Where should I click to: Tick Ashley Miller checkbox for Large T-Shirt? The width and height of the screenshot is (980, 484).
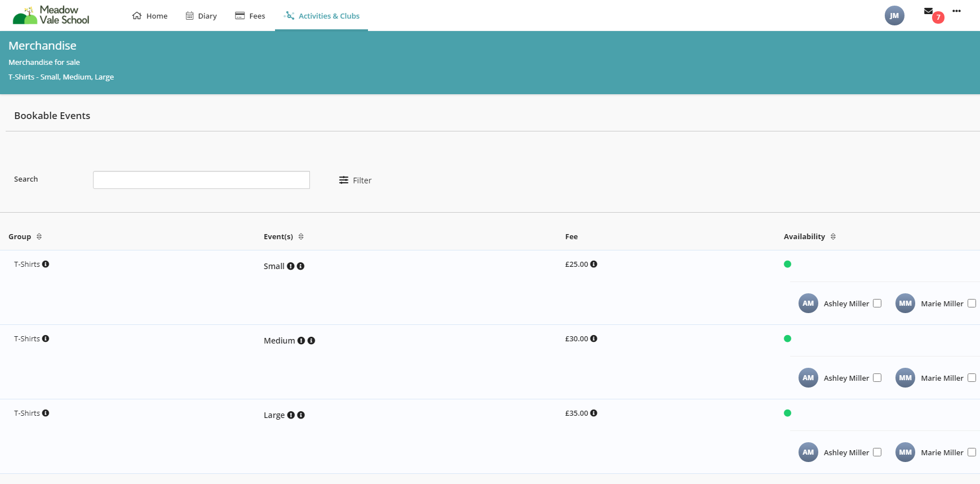877,452
